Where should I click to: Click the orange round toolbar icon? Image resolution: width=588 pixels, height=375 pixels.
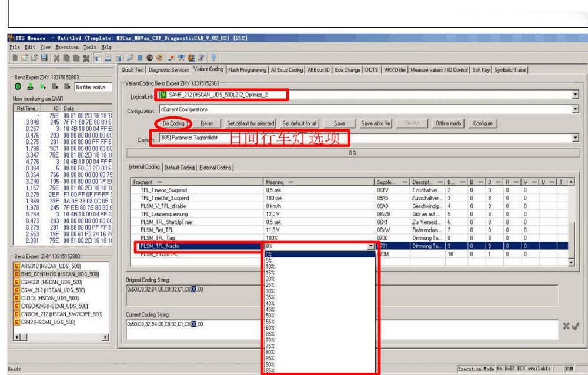pyautogui.click(x=159, y=58)
